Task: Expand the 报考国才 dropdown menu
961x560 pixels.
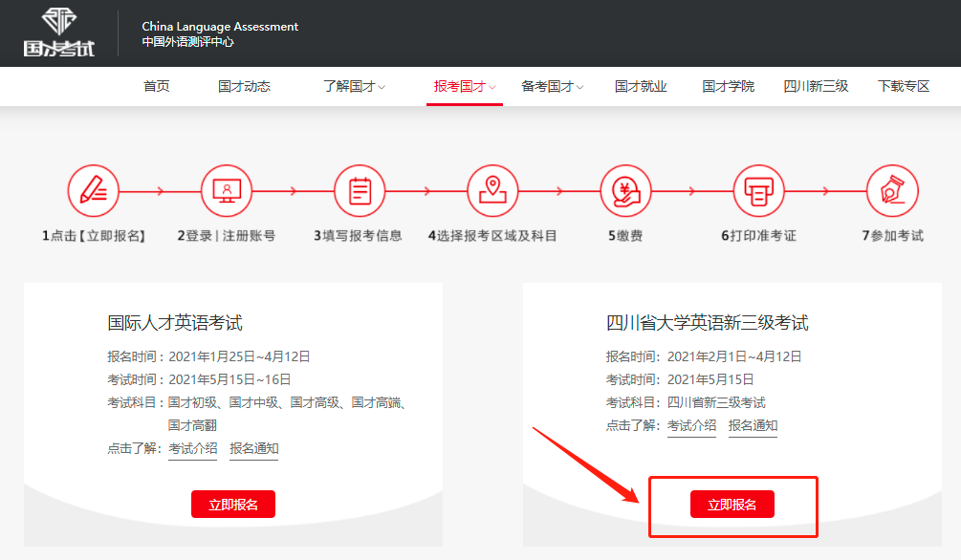Action: 465,86
